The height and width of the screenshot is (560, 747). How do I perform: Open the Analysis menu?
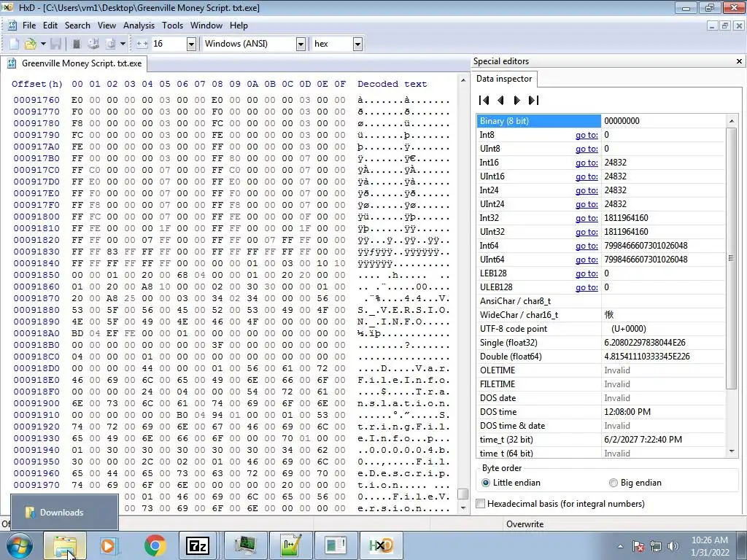coord(139,26)
